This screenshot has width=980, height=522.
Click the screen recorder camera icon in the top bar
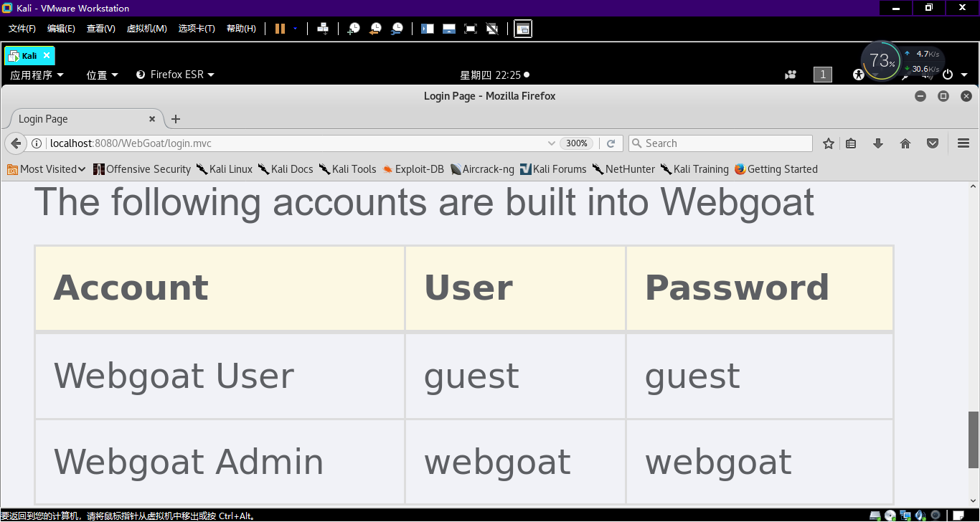(791, 75)
